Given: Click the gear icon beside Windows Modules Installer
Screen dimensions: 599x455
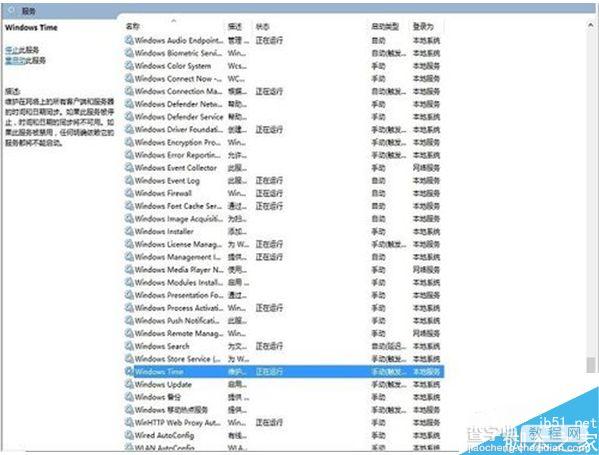Looking at the screenshot, I should click(x=129, y=282).
